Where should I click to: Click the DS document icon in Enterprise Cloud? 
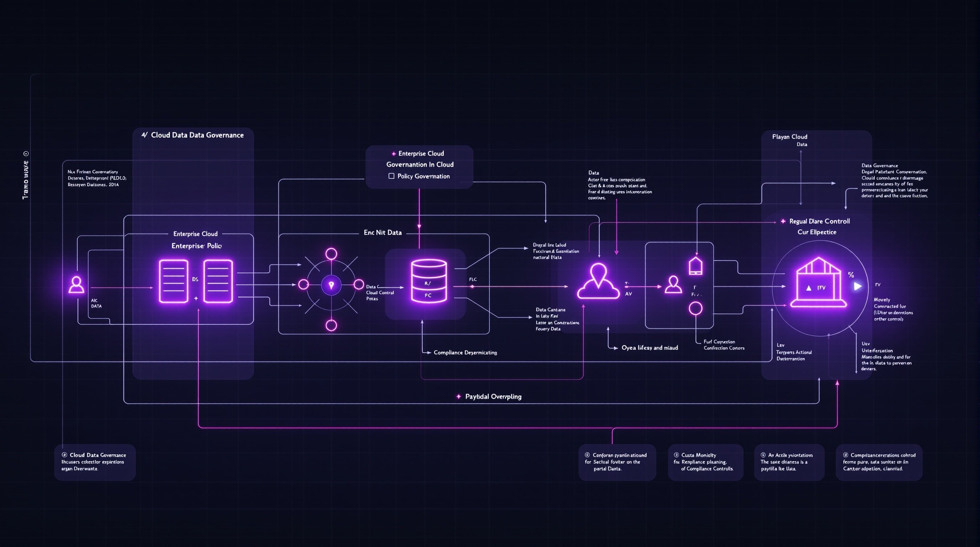173,283
